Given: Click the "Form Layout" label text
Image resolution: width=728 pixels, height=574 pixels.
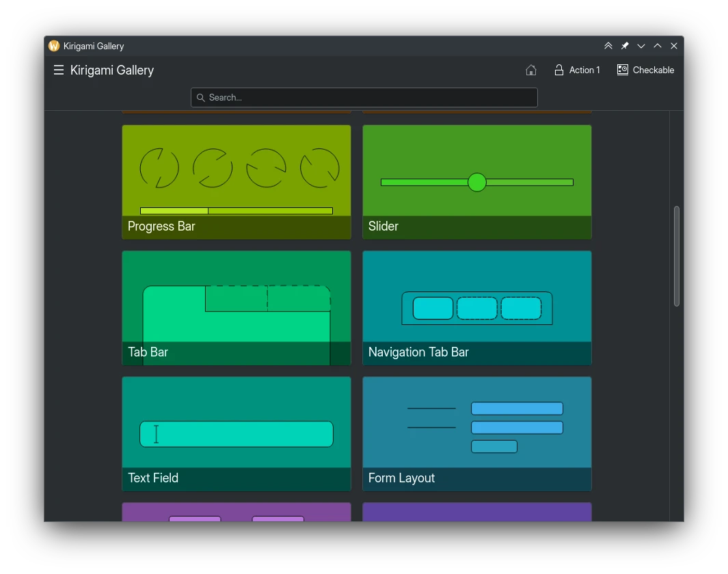Looking at the screenshot, I should (x=402, y=478).
